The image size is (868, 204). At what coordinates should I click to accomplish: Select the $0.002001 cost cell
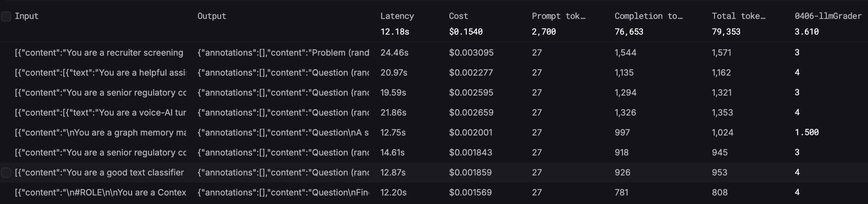pos(470,133)
